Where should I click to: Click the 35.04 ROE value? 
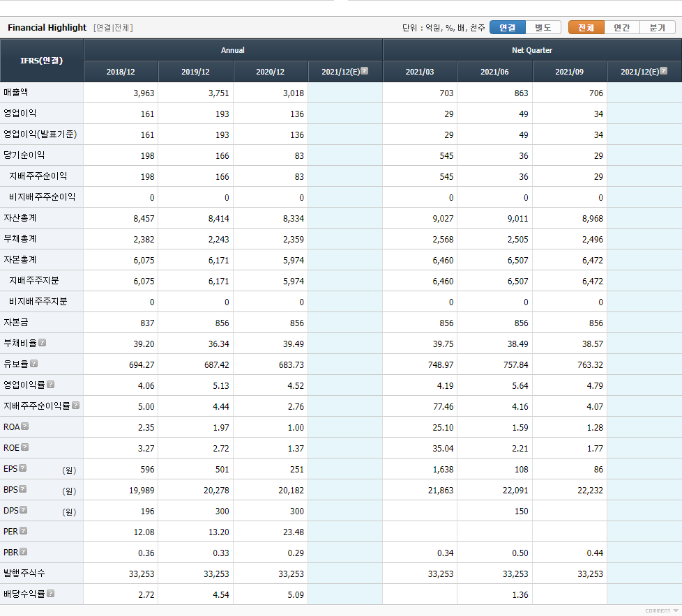point(443,448)
